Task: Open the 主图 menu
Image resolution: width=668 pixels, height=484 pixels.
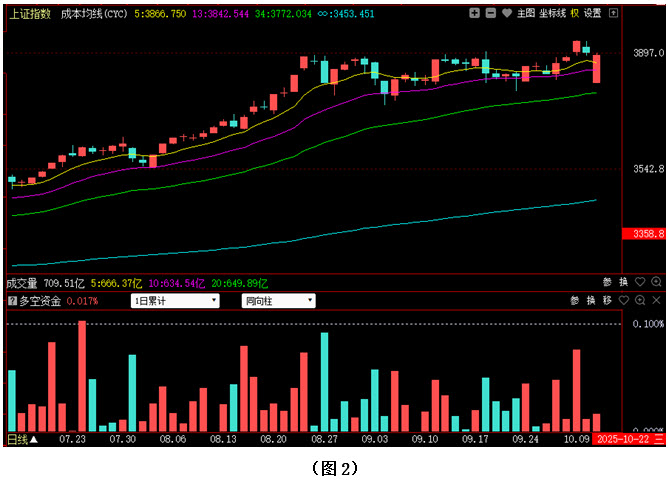Action: click(526, 14)
